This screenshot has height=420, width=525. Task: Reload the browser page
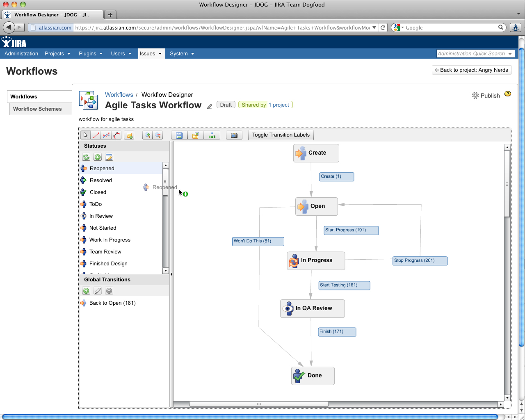click(383, 27)
